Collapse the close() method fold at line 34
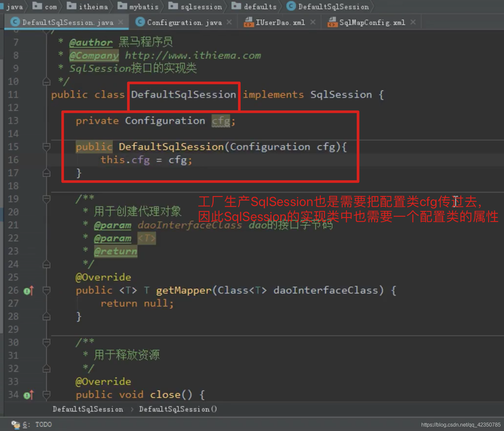This screenshot has width=504, height=431. tap(47, 395)
